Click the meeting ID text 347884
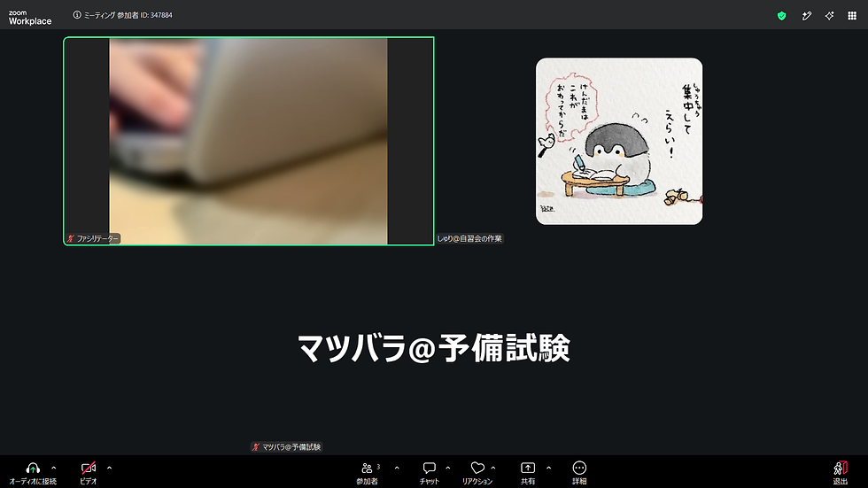The height and width of the screenshot is (488, 868). coord(161,15)
